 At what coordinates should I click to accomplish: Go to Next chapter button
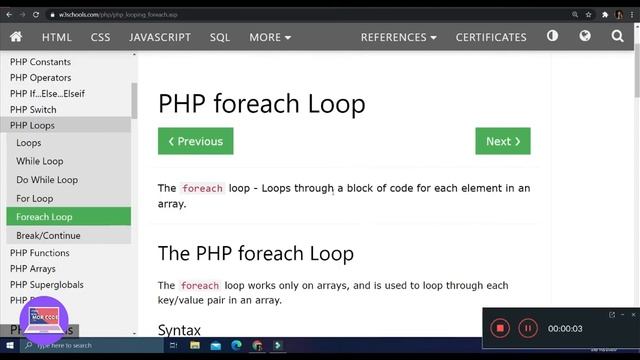pyautogui.click(x=503, y=141)
